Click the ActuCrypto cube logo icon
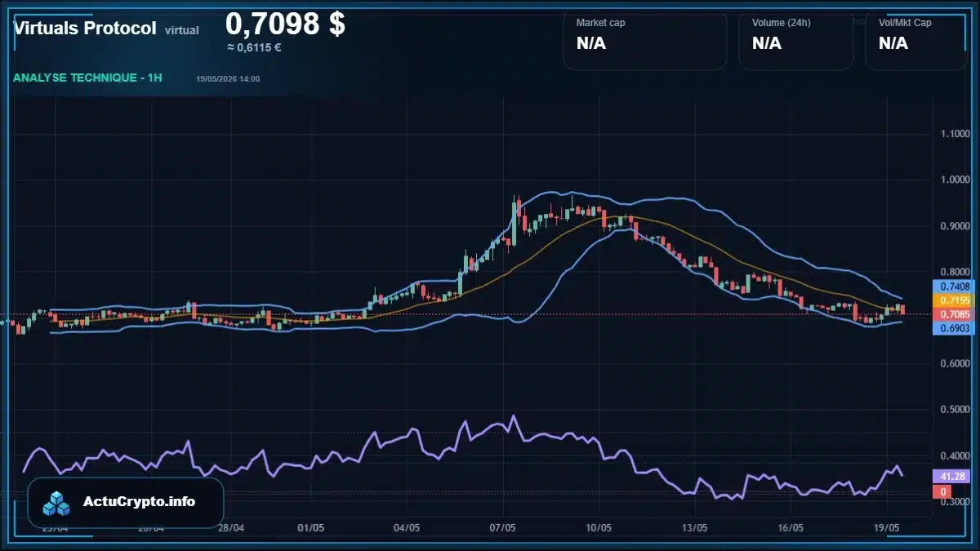 [x=57, y=502]
